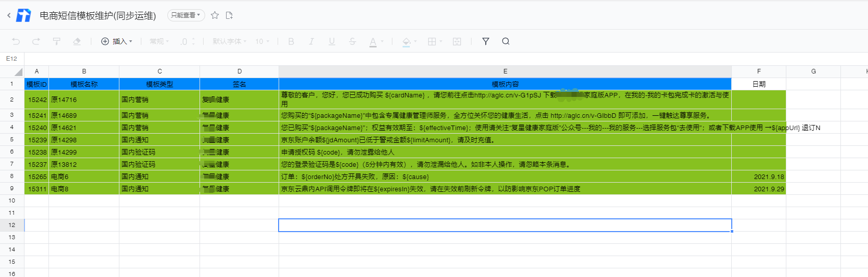This screenshot has width=868, height=277.
Task: Click the select-all corner triangle
Action: point(18,72)
